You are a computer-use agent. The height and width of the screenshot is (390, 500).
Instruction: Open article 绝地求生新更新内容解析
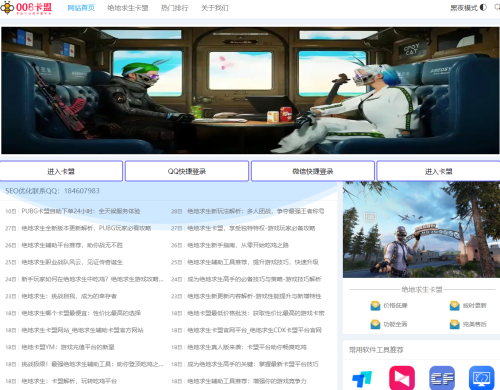pos(254,296)
